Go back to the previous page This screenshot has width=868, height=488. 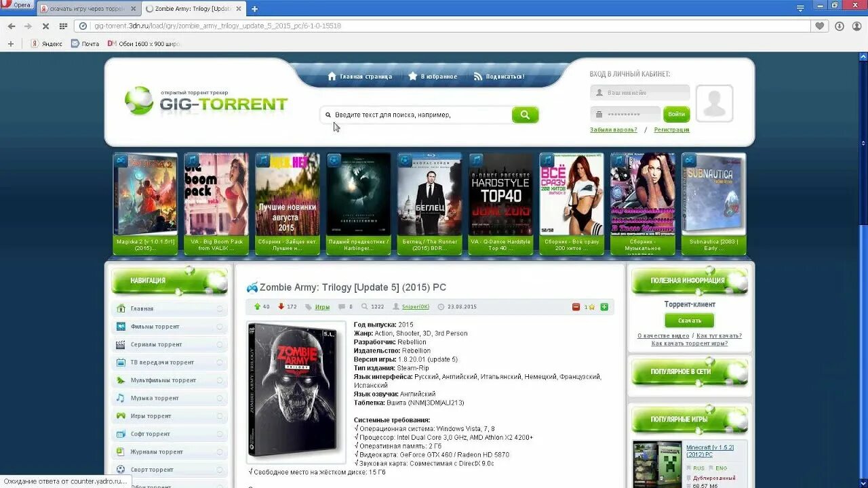(12, 26)
